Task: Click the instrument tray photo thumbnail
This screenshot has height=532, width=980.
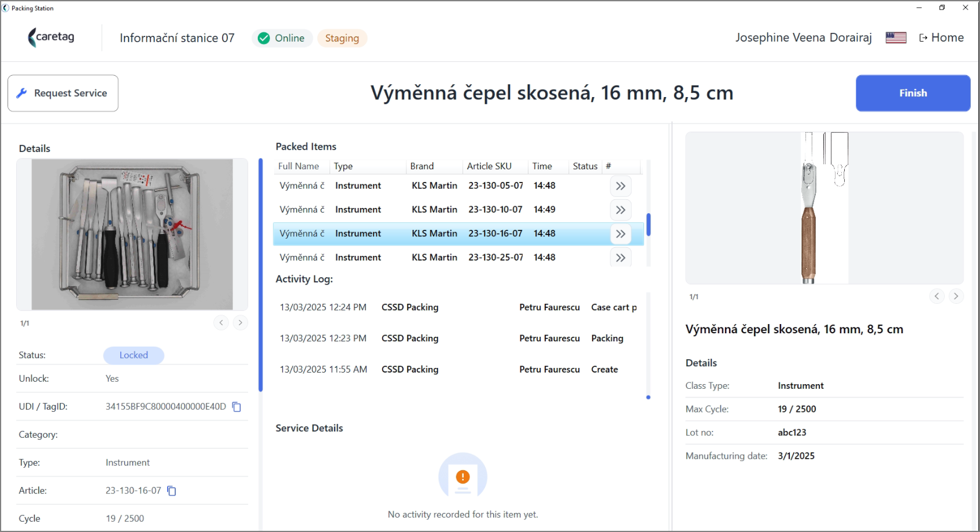Action: tap(132, 235)
